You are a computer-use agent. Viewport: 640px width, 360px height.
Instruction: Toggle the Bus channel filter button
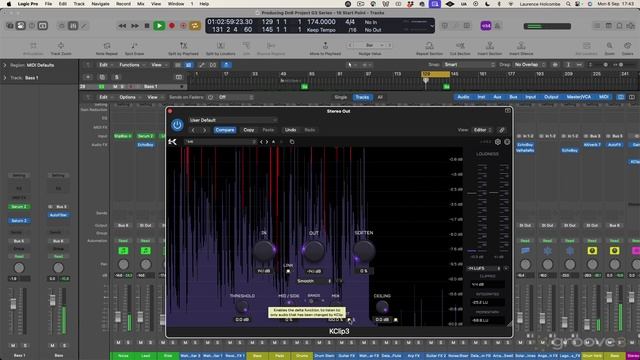pos(513,97)
